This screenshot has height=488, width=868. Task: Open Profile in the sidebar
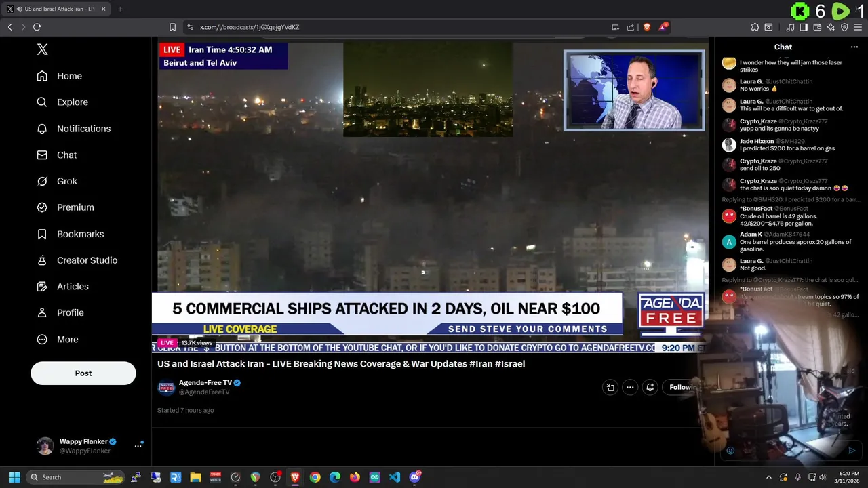[60, 312]
